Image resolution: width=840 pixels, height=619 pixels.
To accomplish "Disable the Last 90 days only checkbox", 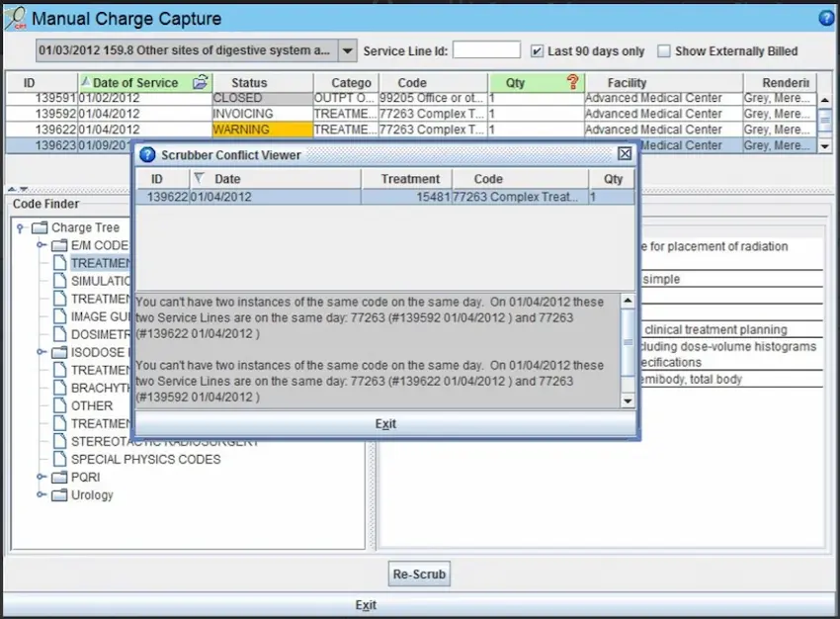I will click(x=537, y=49).
